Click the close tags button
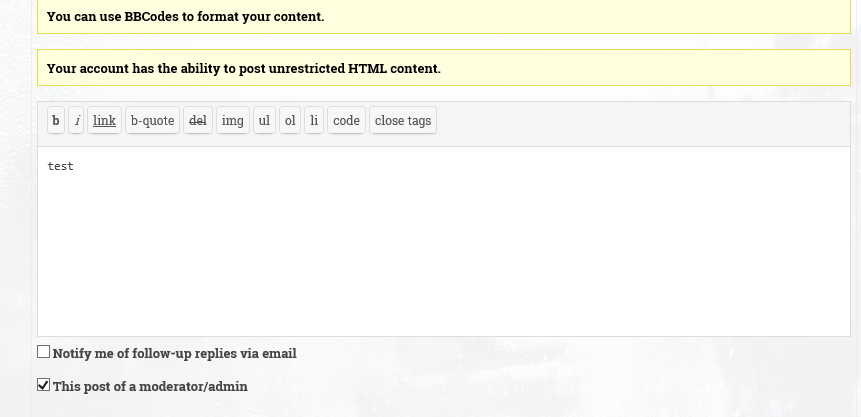The image size is (861, 417). (403, 120)
